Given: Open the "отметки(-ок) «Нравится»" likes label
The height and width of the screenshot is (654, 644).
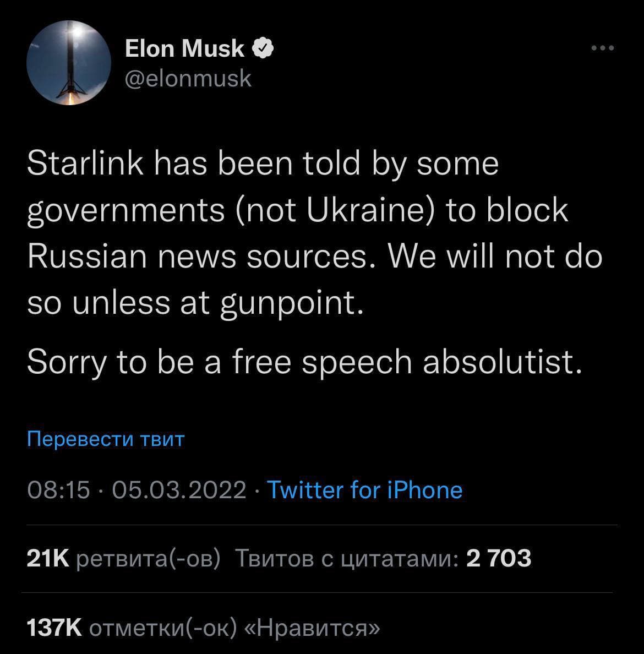Looking at the screenshot, I should point(234,627).
